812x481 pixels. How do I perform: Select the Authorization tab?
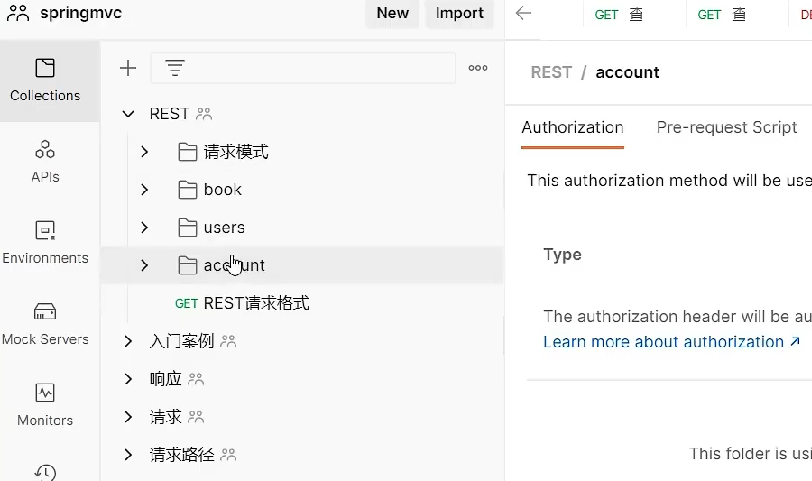[572, 127]
